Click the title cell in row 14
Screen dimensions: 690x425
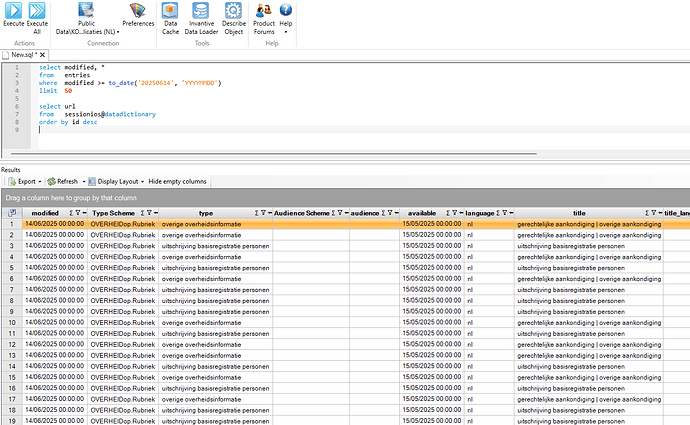(x=589, y=366)
